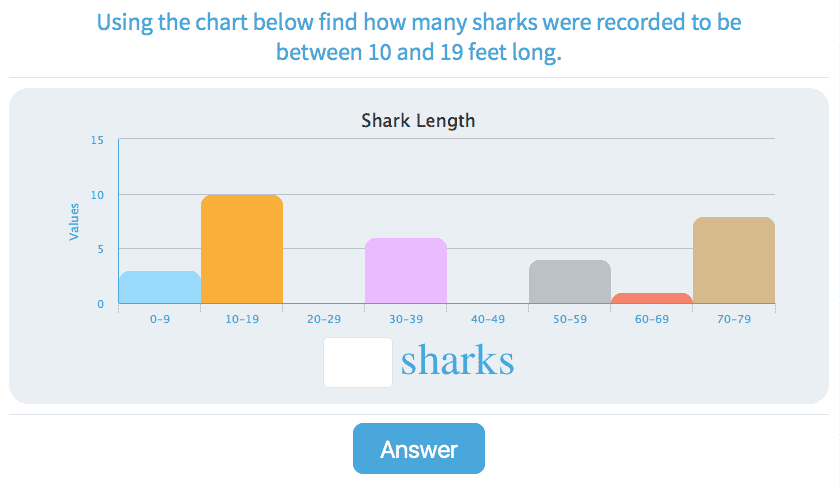Click the question text above the chart
This screenshot has width=840, height=501.
tap(419, 37)
